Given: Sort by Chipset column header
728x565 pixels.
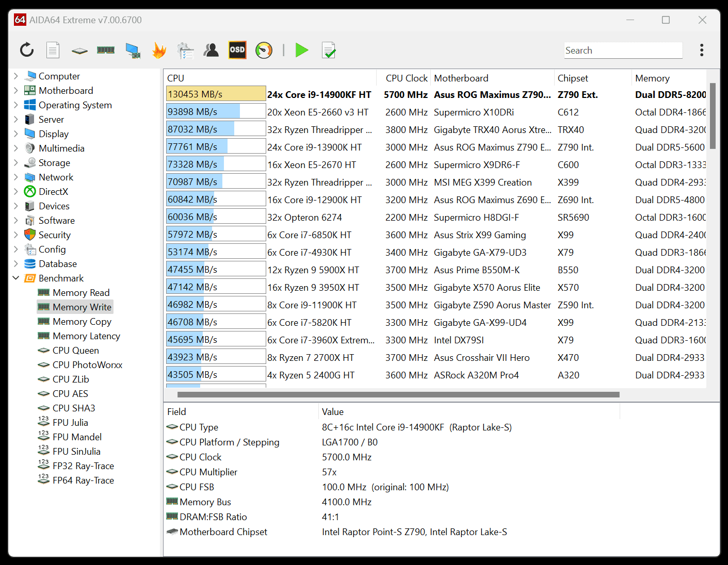Looking at the screenshot, I should coord(593,78).
